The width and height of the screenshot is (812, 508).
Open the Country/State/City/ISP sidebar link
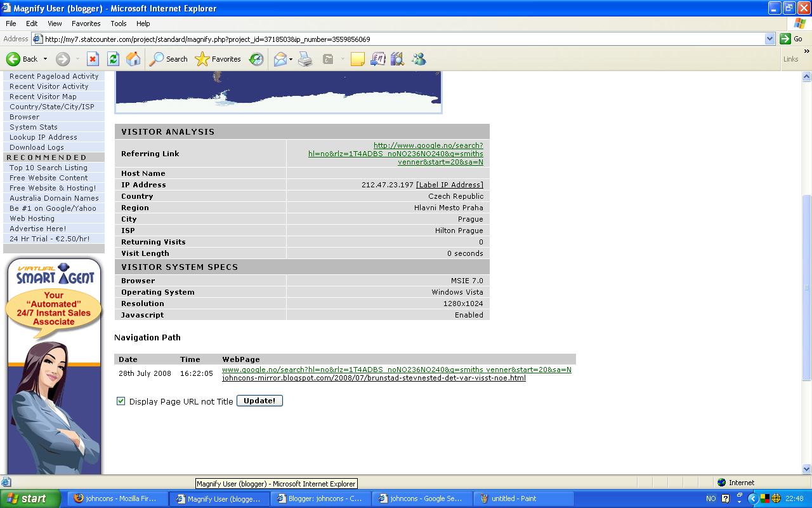52,107
